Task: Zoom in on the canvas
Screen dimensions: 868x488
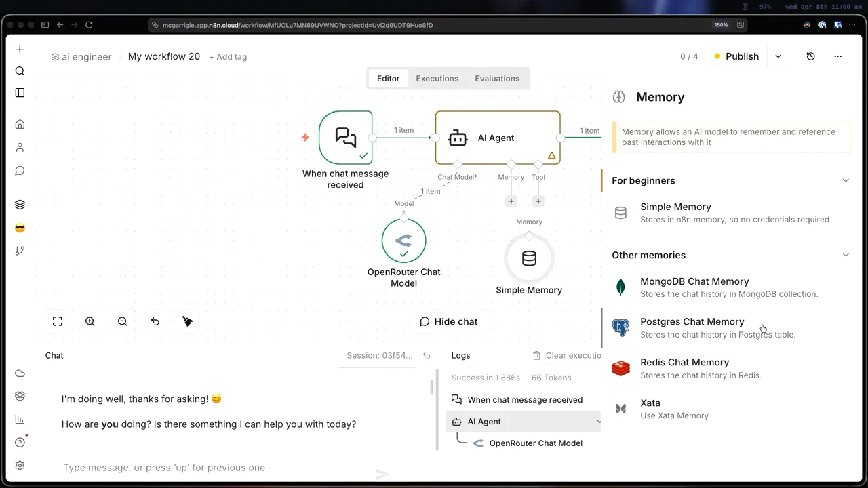Action: [90, 321]
